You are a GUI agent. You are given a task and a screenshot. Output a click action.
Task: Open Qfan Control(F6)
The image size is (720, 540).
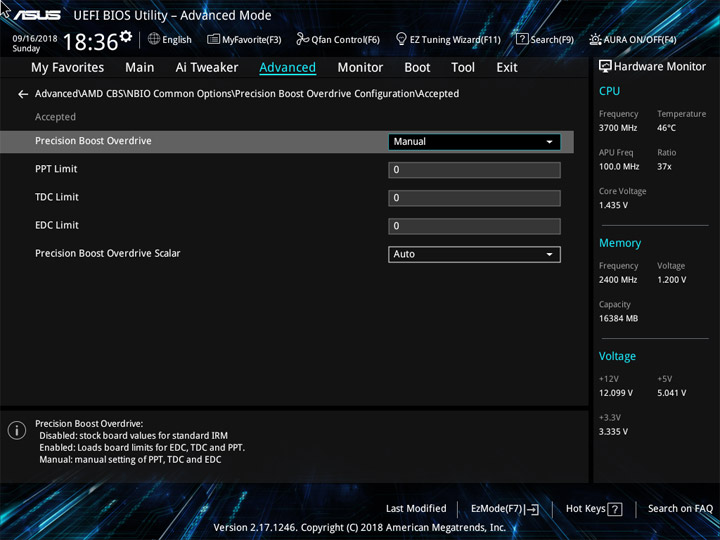pos(338,39)
